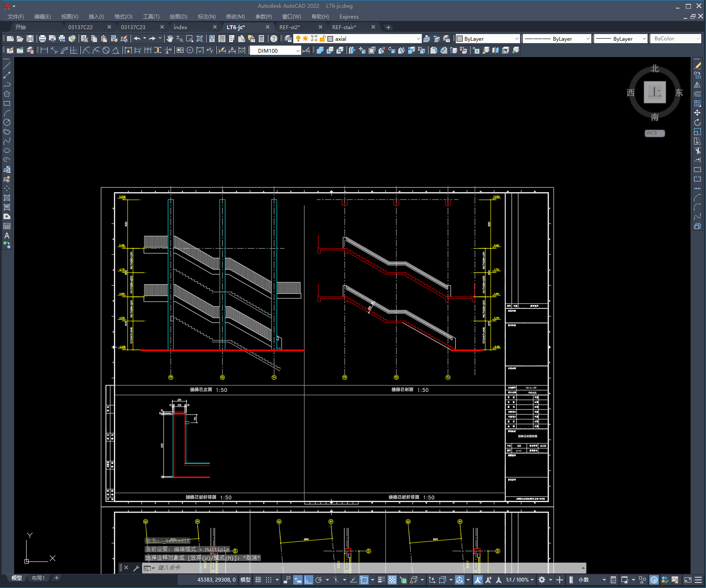Click the Plot printer icon
706x588 pixels.
pyautogui.click(x=42, y=39)
